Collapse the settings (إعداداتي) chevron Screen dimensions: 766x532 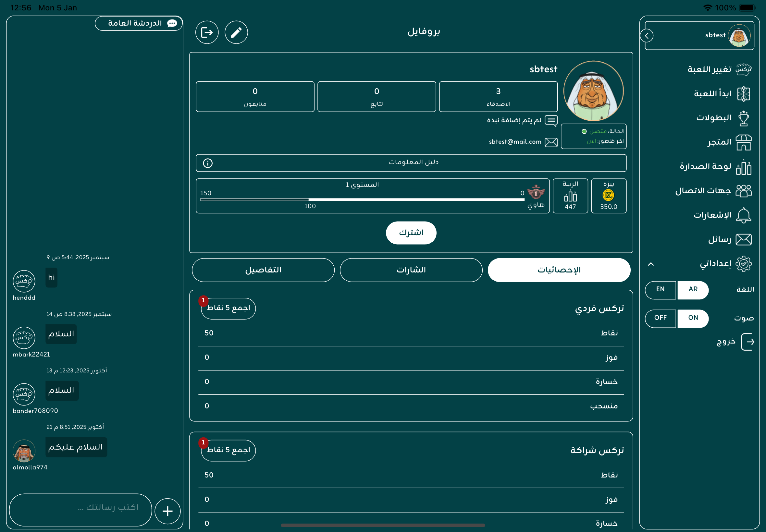click(x=651, y=264)
